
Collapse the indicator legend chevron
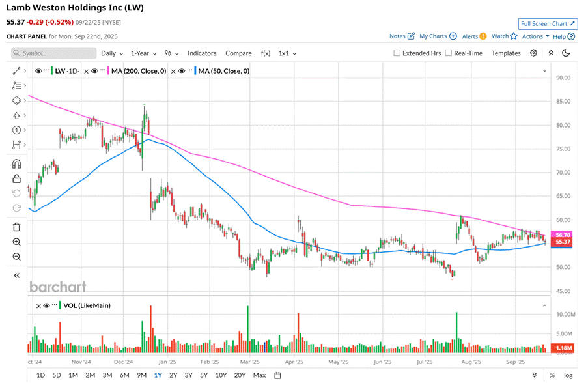(x=544, y=70)
